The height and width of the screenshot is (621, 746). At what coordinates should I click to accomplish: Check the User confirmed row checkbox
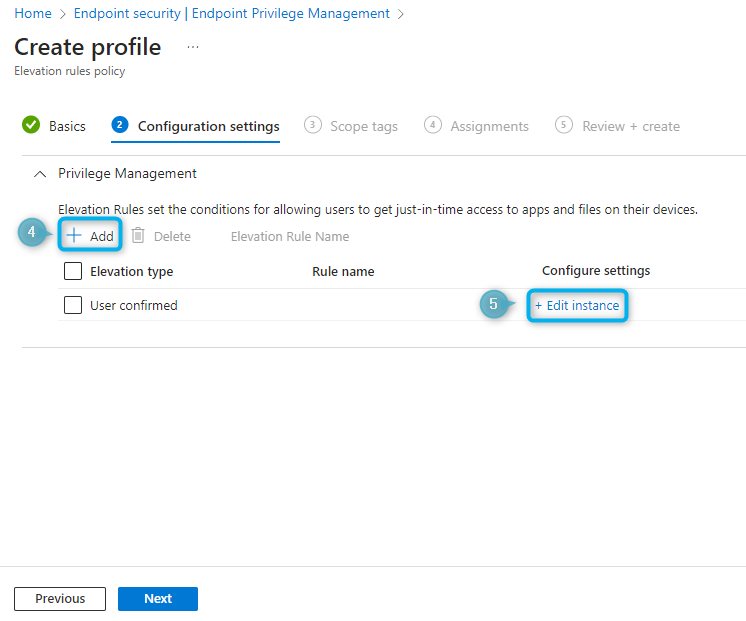click(73, 305)
